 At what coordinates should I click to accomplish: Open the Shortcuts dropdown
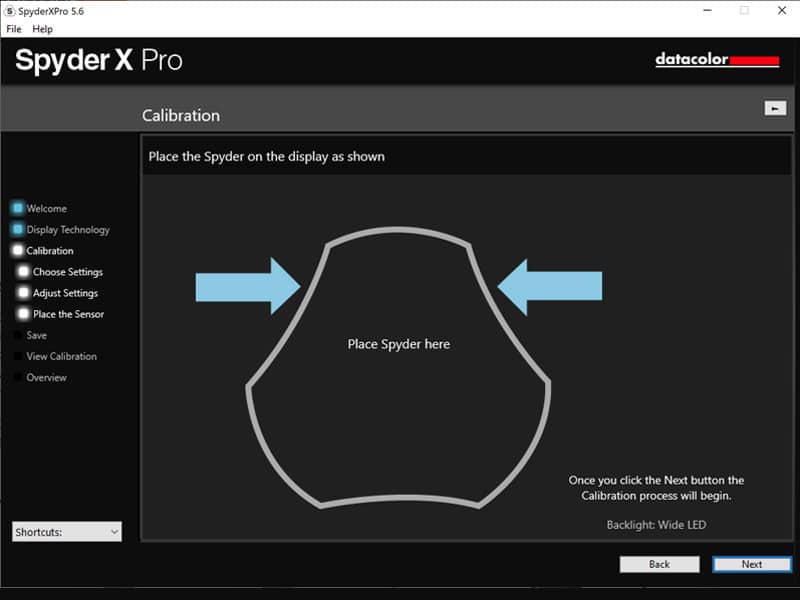[x=67, y=532]
